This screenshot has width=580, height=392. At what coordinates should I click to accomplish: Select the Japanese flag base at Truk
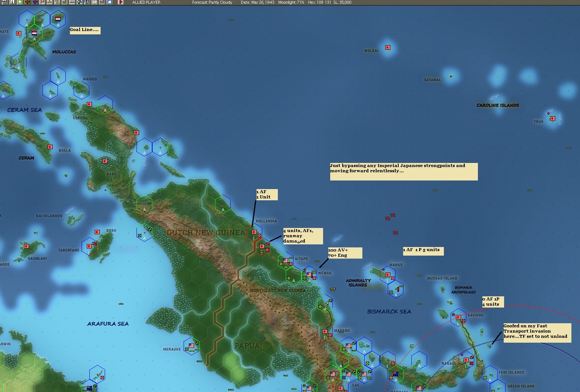(553, 118)
